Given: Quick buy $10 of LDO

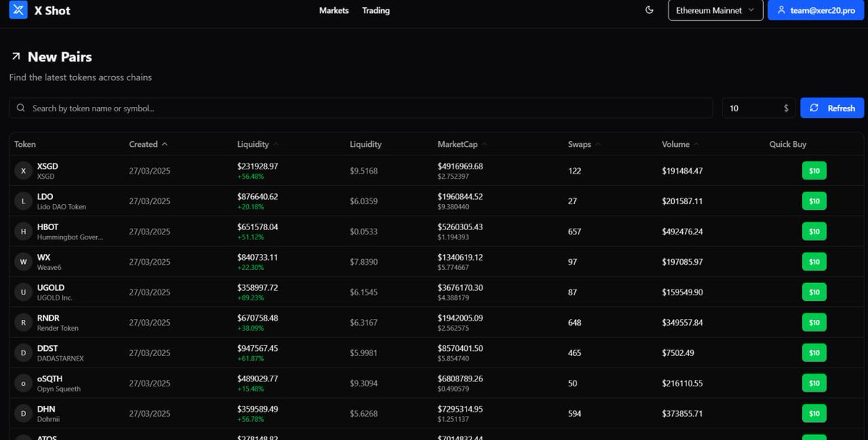Looking at the screenshot, I should coord(814,201).
